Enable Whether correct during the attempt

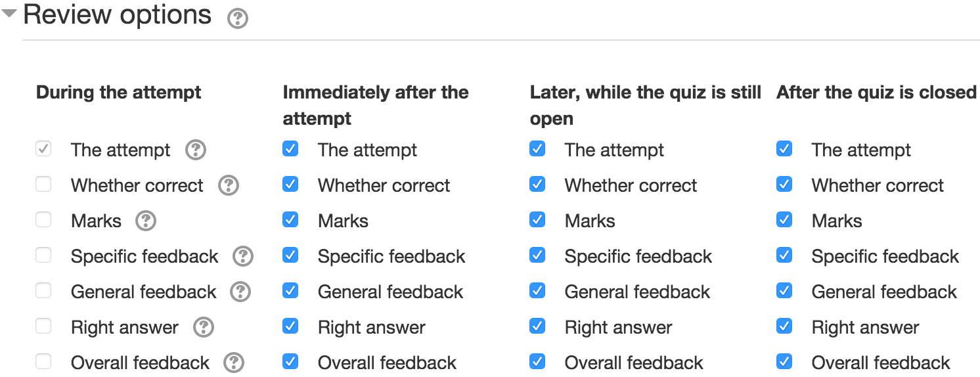(43, 185)
